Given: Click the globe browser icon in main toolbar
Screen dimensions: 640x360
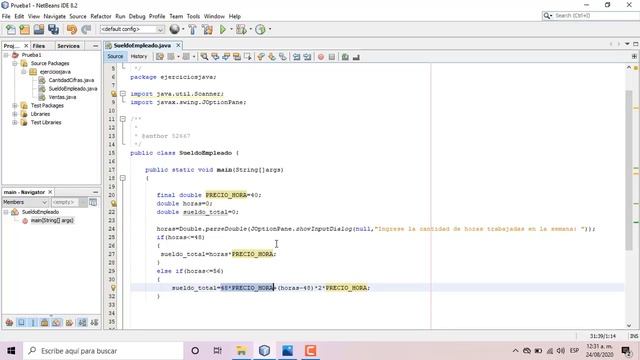Looking at the screenshot, I should pyautogui.click(x=174, y=29).
